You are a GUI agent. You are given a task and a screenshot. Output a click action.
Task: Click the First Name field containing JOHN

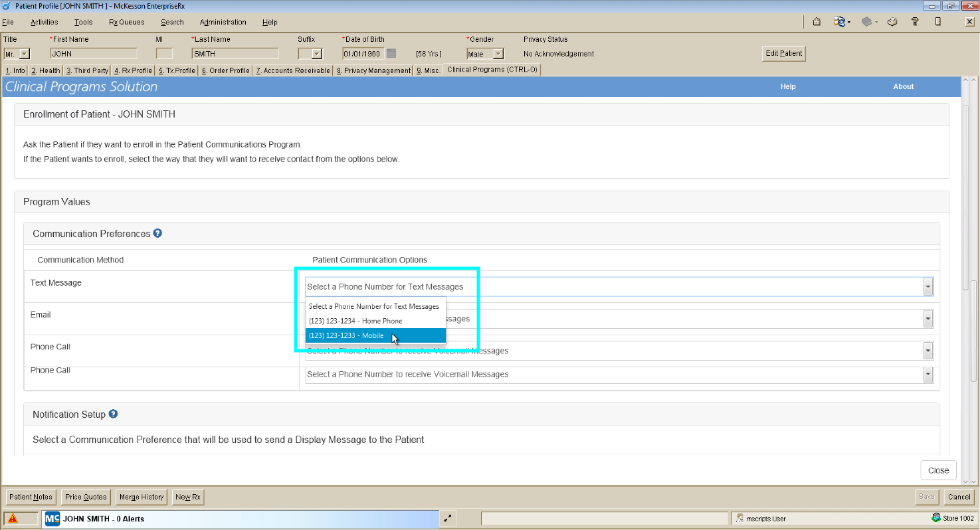pos(94,54)
